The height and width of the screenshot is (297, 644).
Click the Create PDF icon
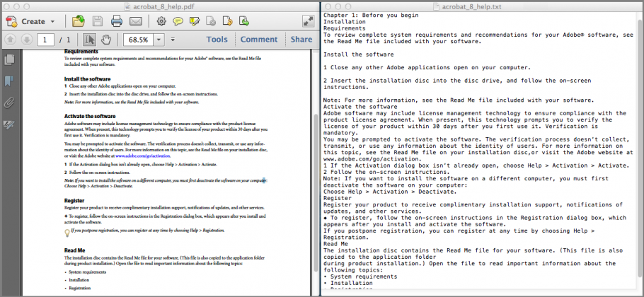click(11, 21)
